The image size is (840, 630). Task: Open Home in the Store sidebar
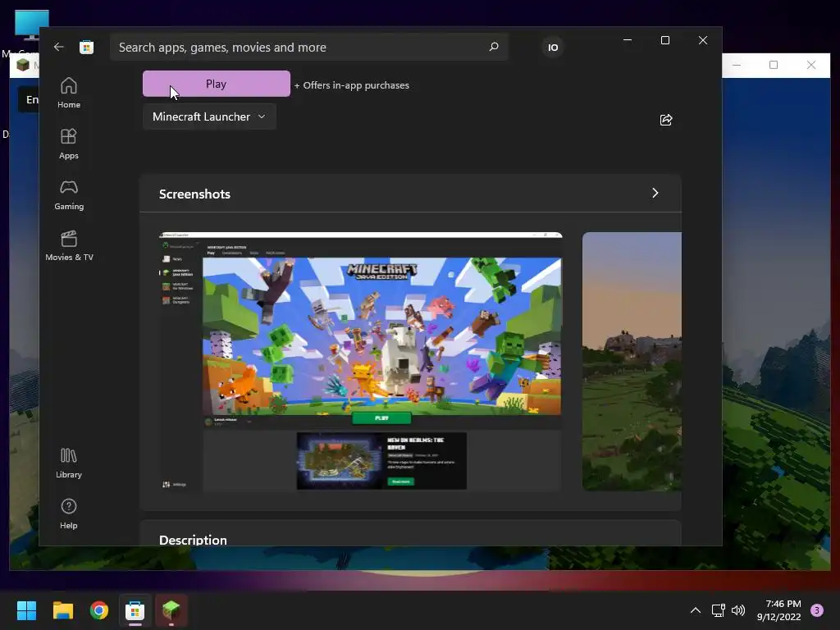tap(69, 93)
